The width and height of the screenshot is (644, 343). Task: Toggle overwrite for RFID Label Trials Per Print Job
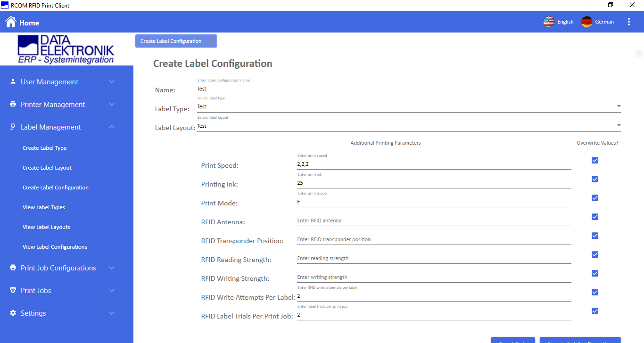(595, 311)
